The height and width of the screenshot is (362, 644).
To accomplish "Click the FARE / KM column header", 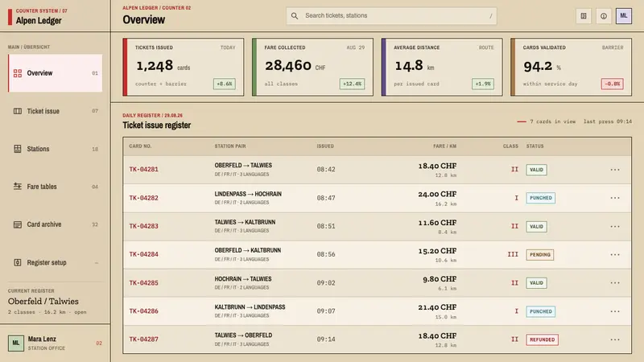I will pyautogui.click(x=445, y=146).
